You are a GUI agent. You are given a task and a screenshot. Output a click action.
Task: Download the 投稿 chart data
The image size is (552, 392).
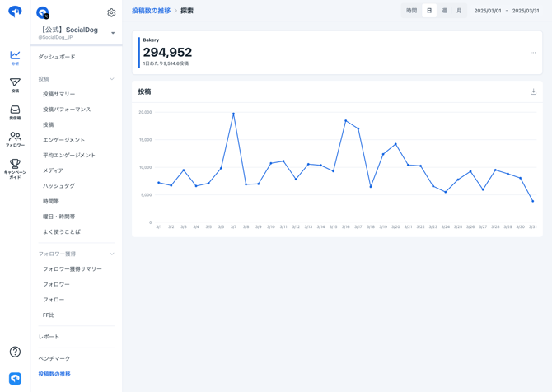point(533,92)
